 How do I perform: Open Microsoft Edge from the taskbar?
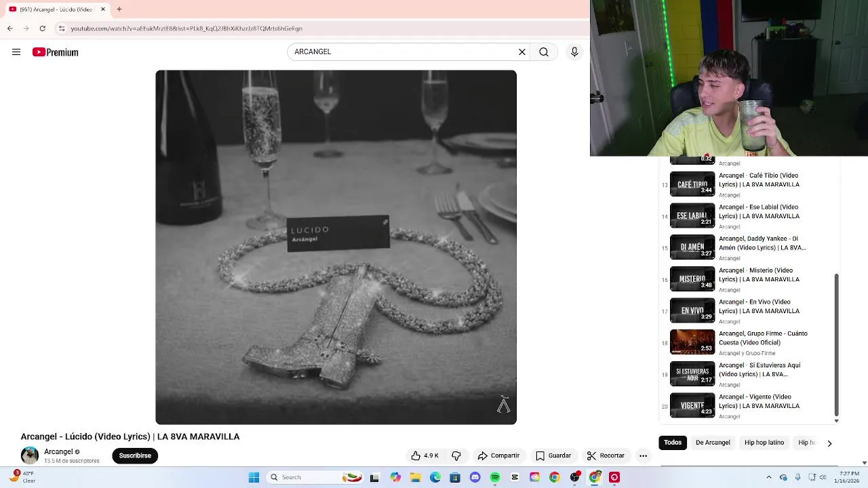coord(435,477)
